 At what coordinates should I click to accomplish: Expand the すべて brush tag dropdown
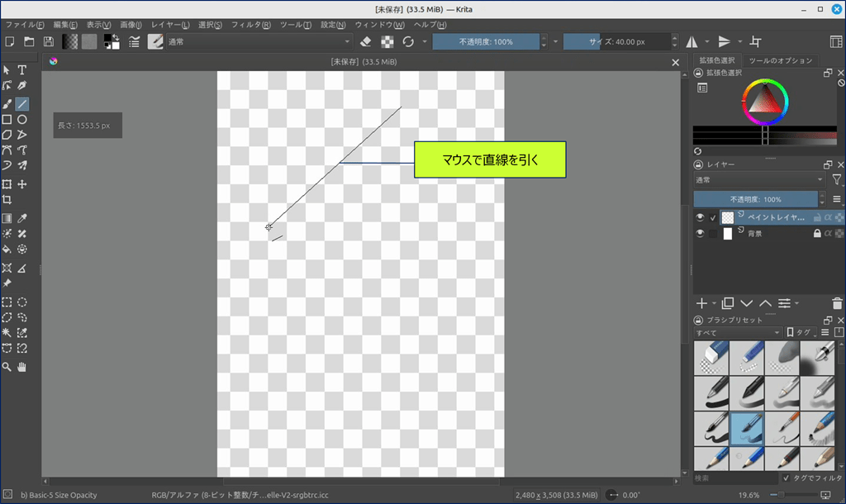(738, 332)
